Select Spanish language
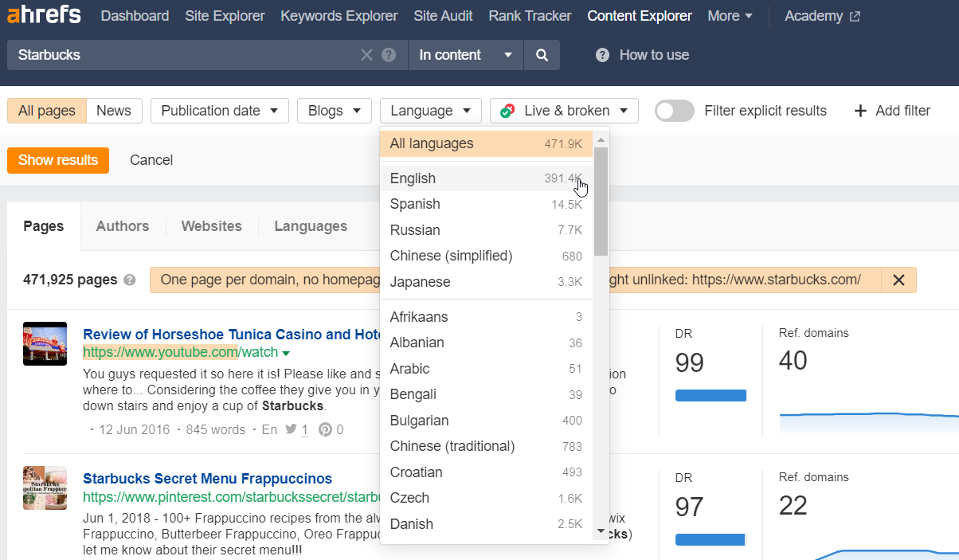Image resolution: width=959 pixels, height=560 pixels. 487,204
